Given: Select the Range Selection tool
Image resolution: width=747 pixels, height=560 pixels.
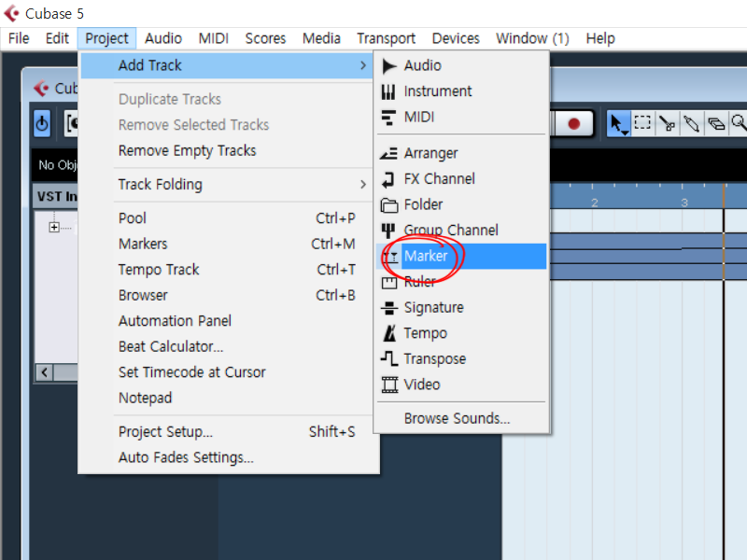Looking at the screenshot, I should coord(642,123).
